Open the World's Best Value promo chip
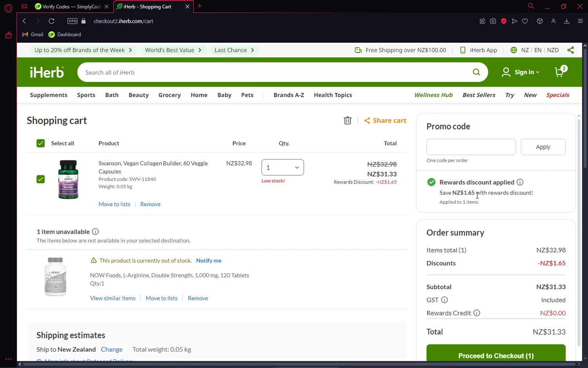The width and height of the screenshot is (588, 368). [173, 50]
